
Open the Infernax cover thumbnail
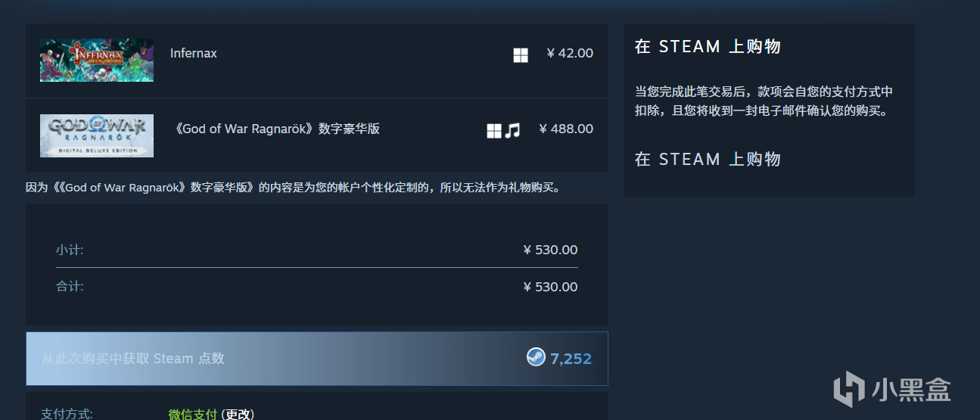coord(97,60)
